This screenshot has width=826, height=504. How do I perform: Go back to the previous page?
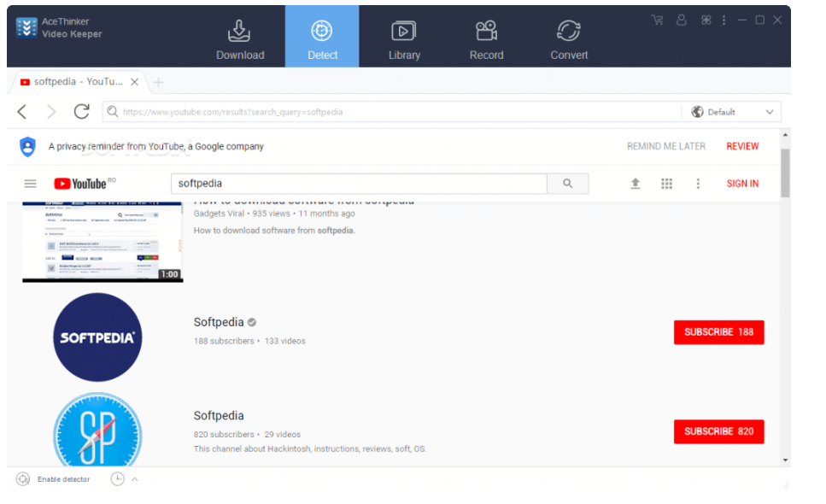pos(22,112)
